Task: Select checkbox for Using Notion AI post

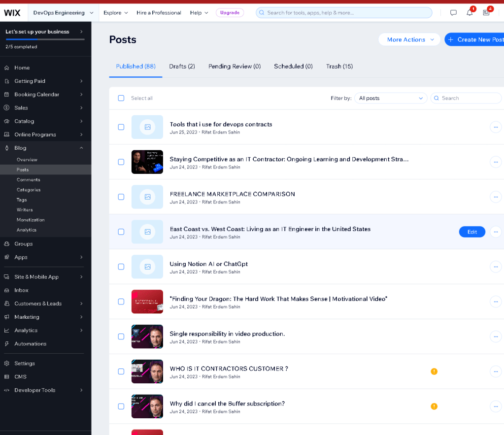Action: click(121, 267)
